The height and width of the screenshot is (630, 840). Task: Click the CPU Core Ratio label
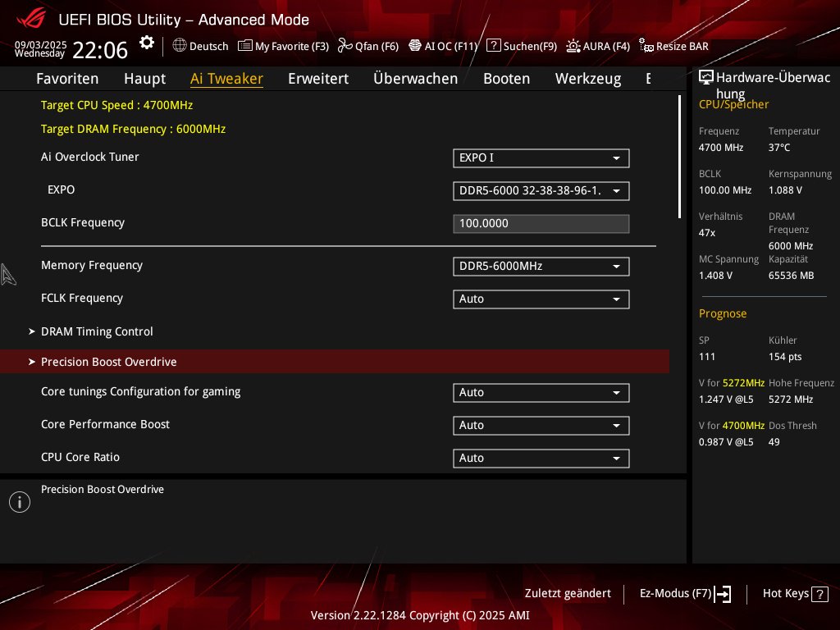pos(80,457)
